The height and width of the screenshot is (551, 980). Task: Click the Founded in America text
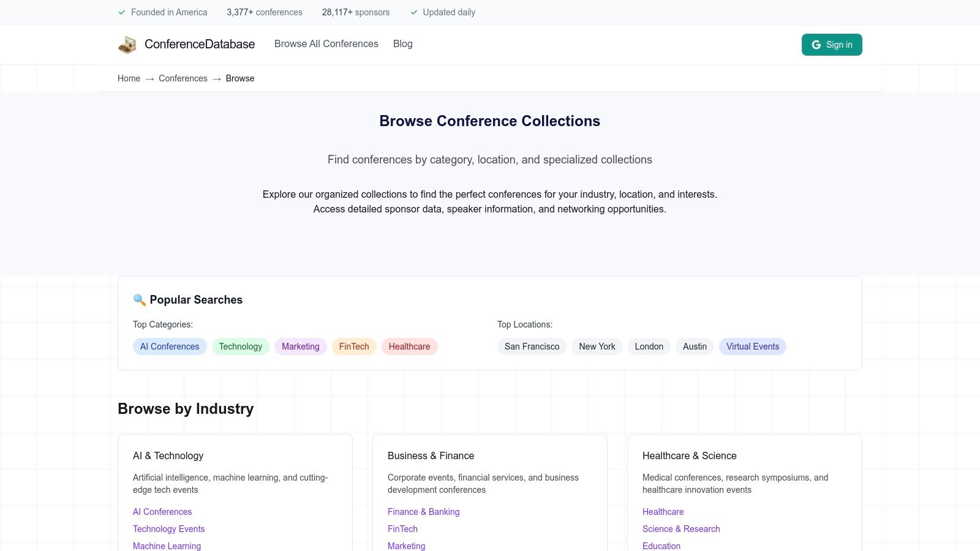[169, 12]
